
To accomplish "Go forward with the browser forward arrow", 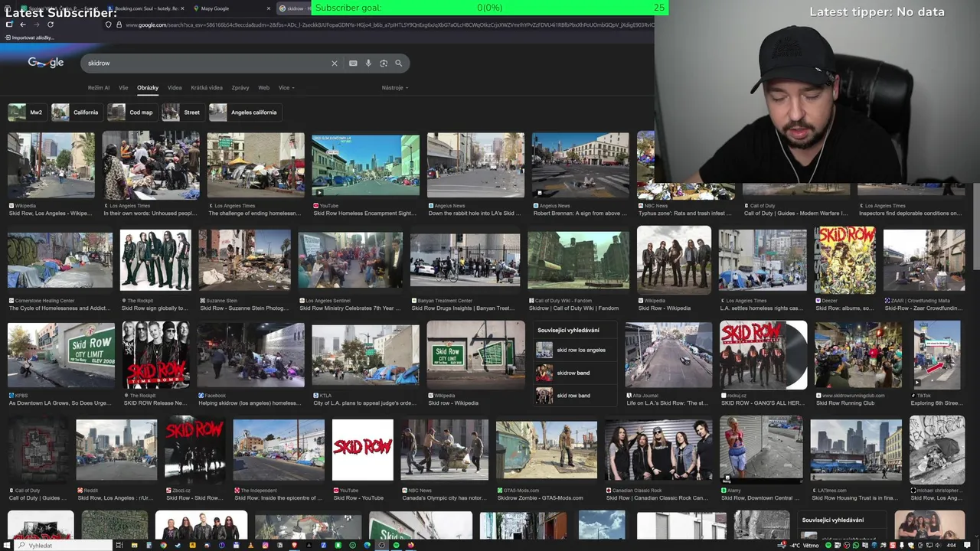I will coord(36,24).
